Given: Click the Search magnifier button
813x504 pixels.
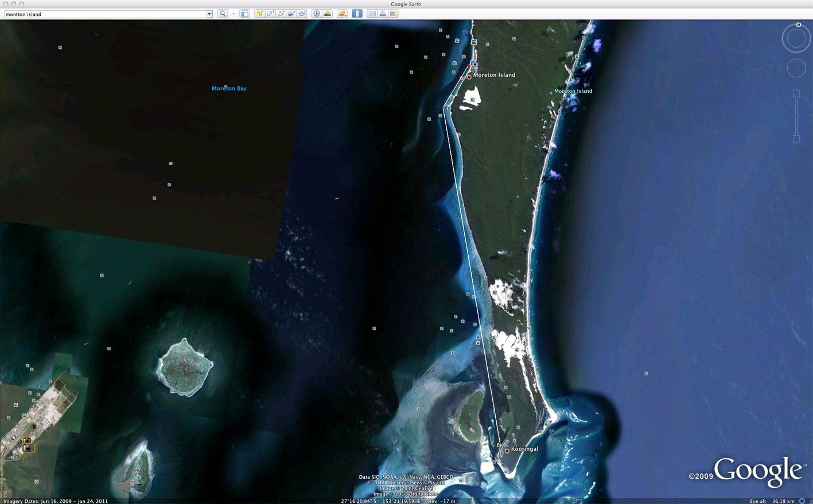Looking at the screenshot, I should 223,13.
